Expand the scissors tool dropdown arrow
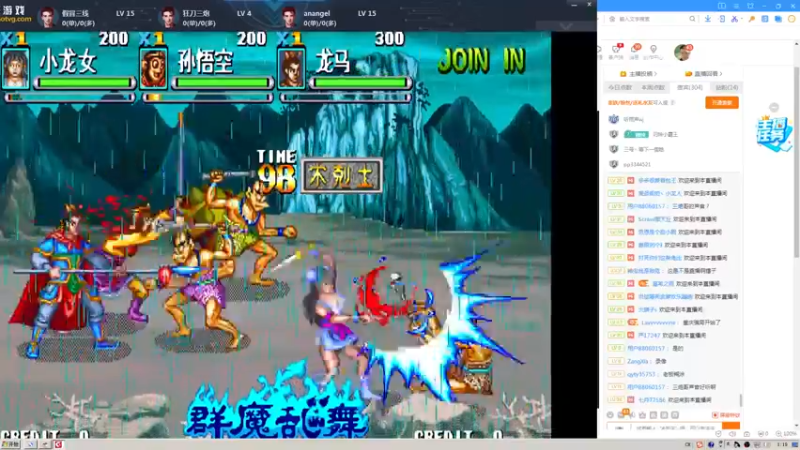The image size is (800, 450). click(740, 19)
